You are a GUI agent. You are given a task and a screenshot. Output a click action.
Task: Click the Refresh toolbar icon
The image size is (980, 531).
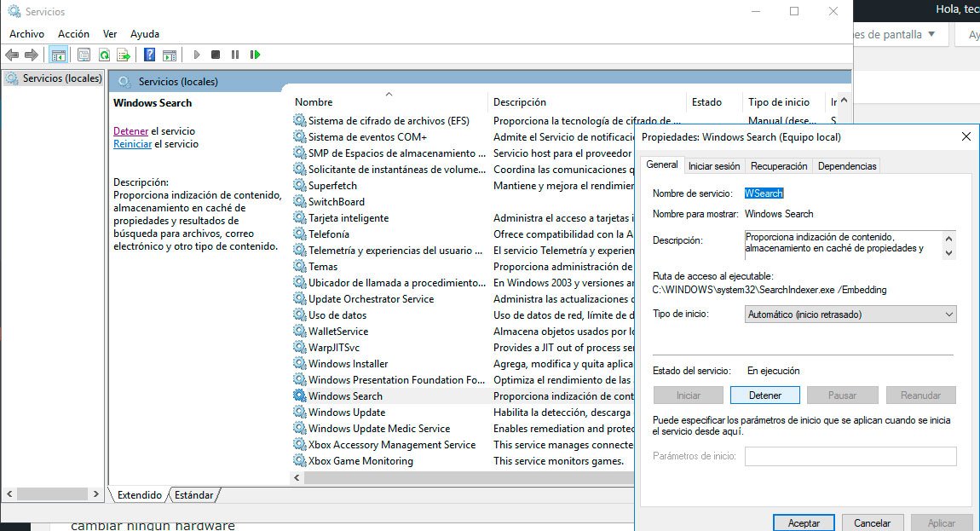click(x=104, y=55)
